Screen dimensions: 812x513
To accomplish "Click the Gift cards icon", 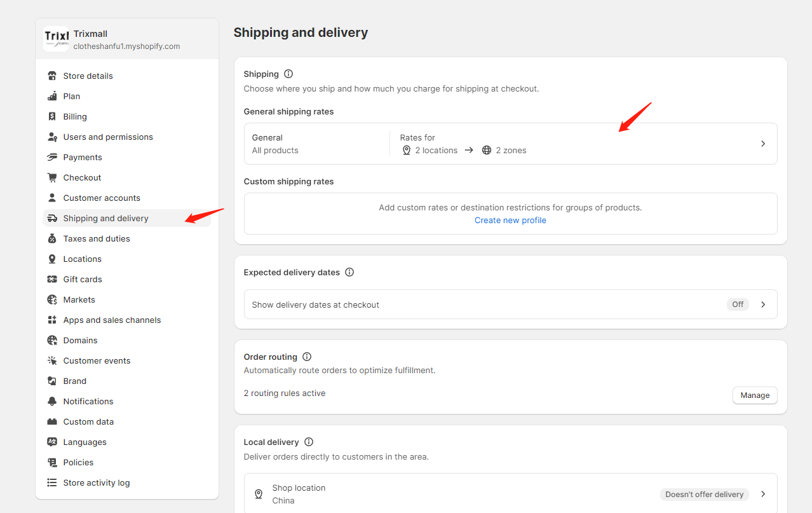I will pos(52,279).
